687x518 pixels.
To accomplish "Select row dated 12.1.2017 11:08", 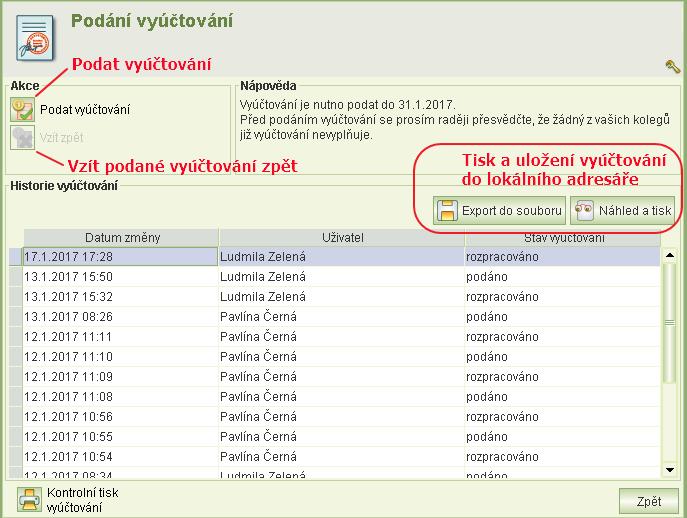I will [x=335, y=397].
